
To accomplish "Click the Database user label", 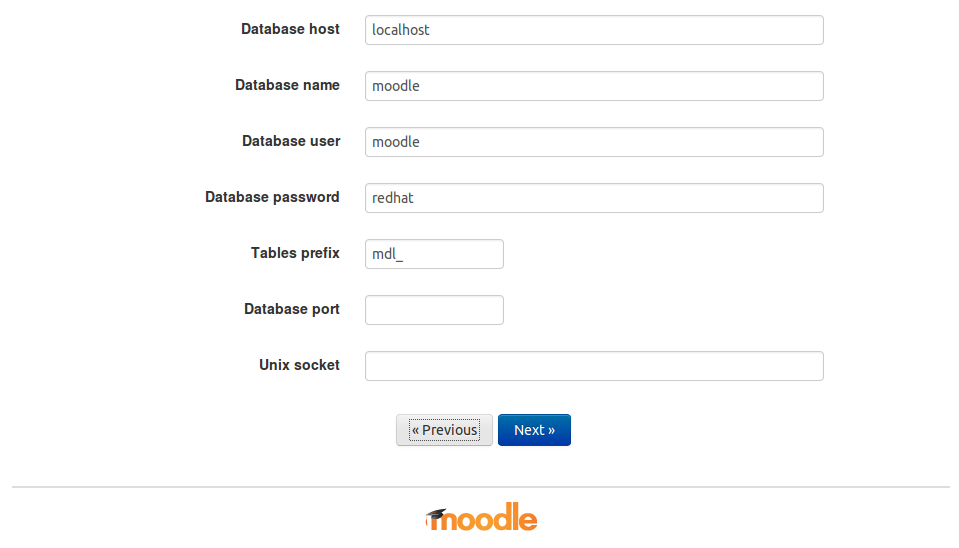I will 291,141.
